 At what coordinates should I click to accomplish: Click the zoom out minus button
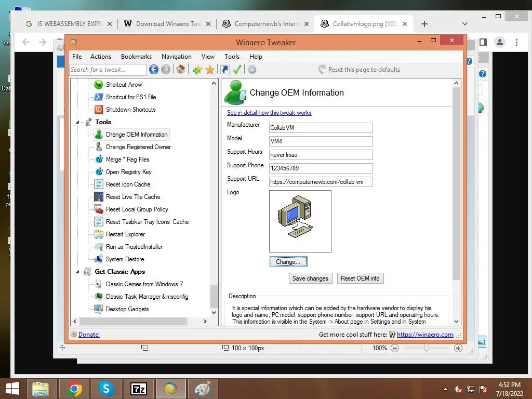(x=395, y=348)
